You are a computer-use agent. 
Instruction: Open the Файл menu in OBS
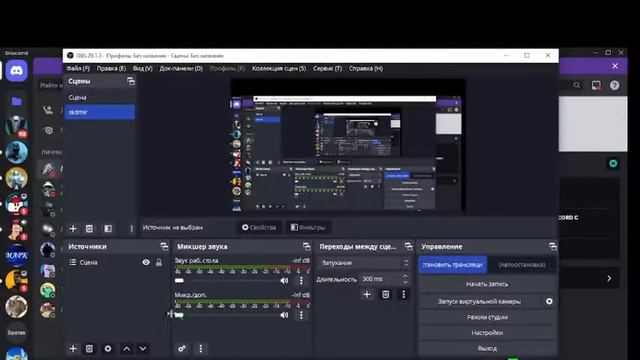[78, 69]
